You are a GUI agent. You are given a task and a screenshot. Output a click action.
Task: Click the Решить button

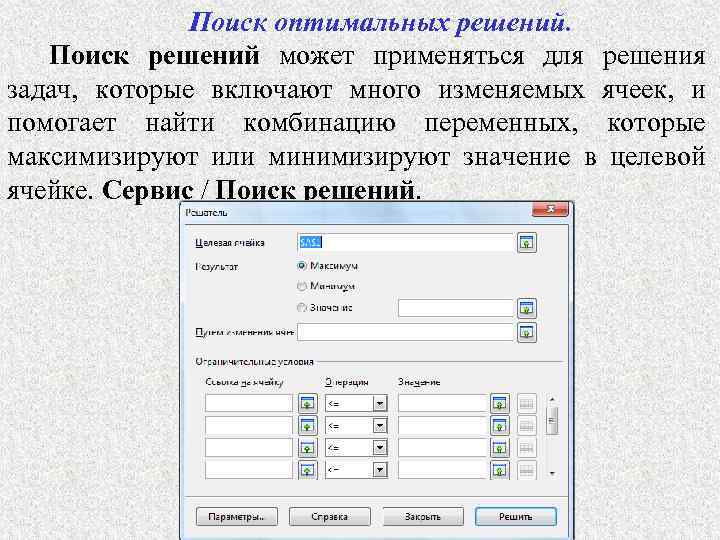tap(516, 517)
